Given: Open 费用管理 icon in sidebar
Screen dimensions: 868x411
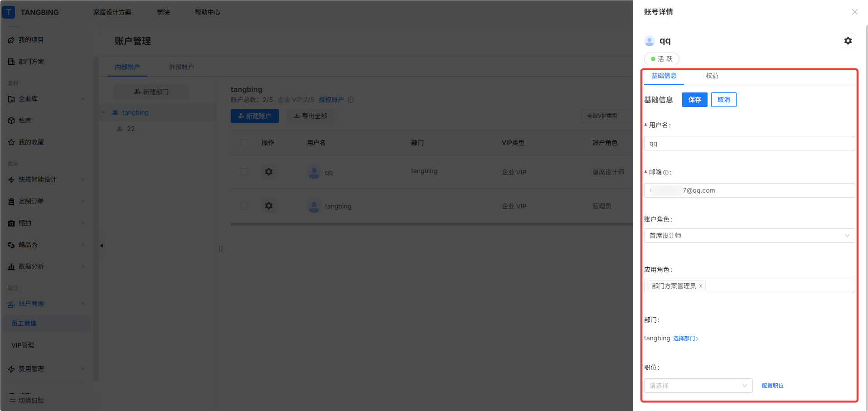Looking at the screenshot, I should [x=11, y=369].
